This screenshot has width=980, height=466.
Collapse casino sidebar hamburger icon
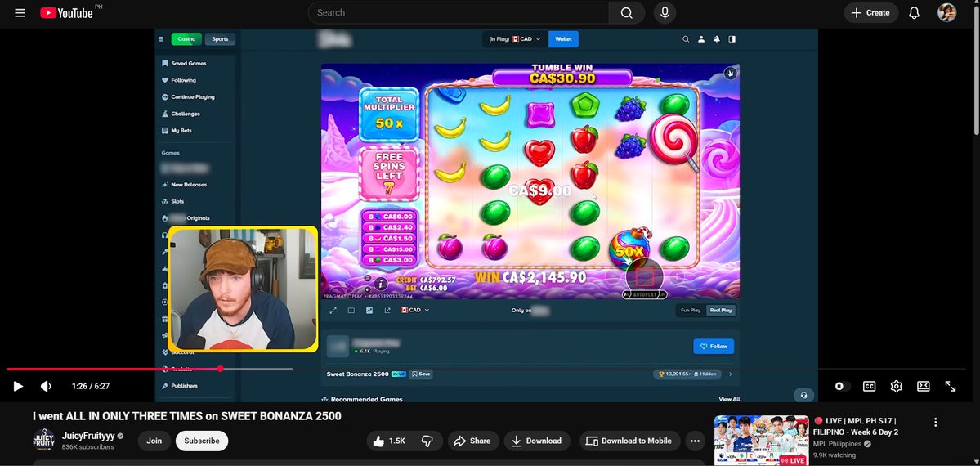[x=161, y=38]
